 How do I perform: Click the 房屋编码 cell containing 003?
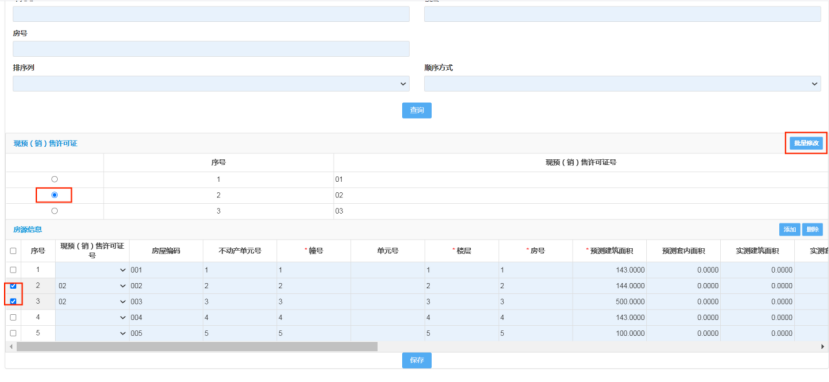166,302
